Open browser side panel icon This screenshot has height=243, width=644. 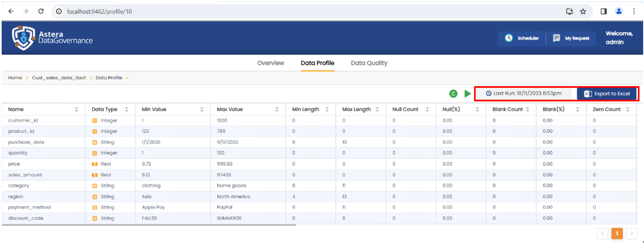coord(604,12)
